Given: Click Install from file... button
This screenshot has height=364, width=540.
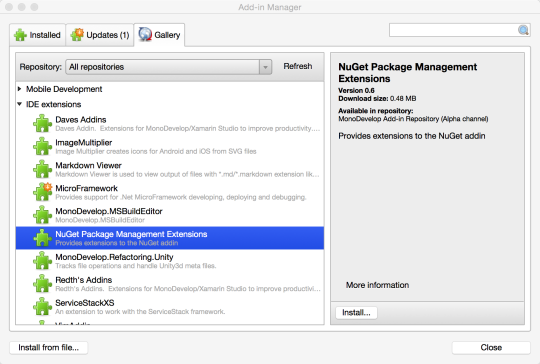Looking at the screenshot, I should tap(49, 347).
